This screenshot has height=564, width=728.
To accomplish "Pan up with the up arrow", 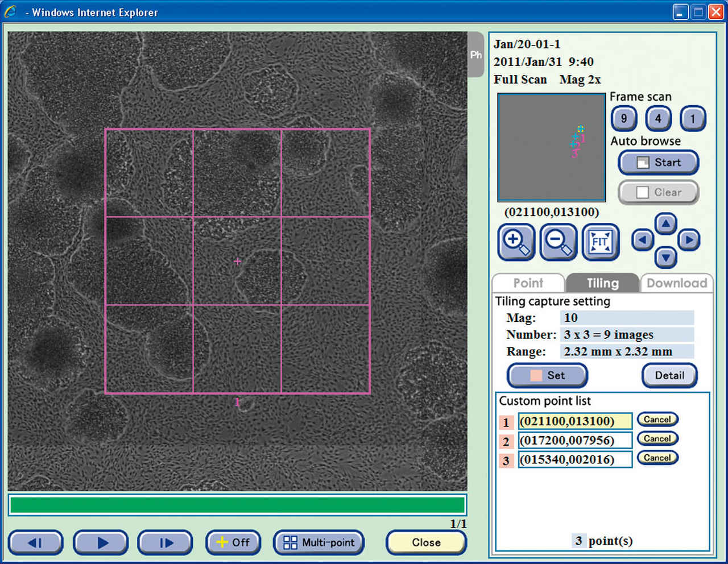I will (x=665, y=223).
